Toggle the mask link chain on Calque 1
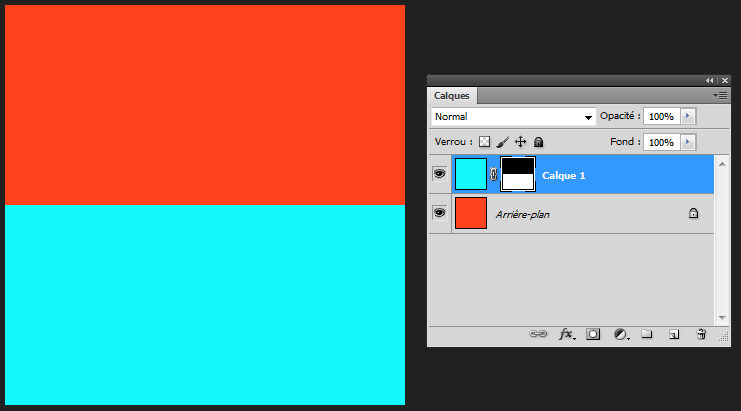This screenshot has height=411, width=741. coord(493,174)
